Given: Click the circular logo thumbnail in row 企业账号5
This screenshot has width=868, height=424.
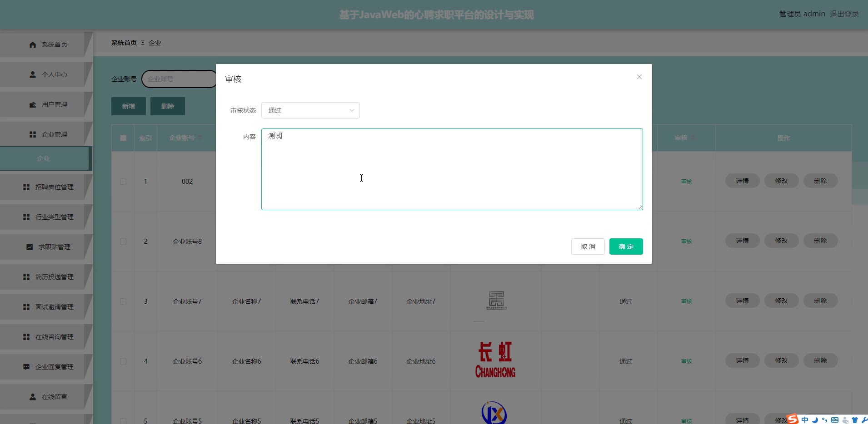Looking at the screenshot, I should pyautogui.click(x=494, y=412).
